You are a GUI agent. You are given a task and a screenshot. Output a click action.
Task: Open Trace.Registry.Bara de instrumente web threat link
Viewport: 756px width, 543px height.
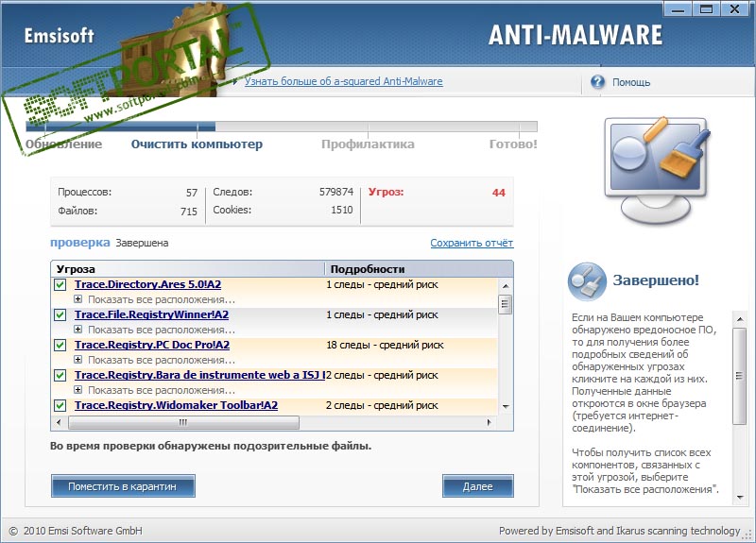click(x=199, y=375)
